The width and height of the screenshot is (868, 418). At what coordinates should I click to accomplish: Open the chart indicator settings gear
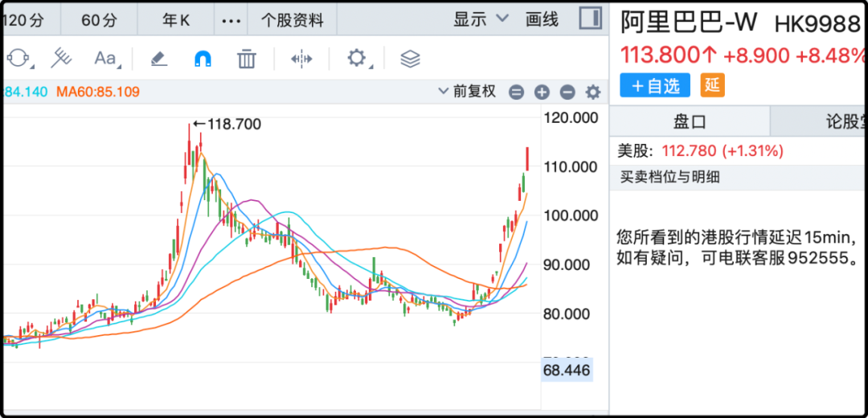point(593,92)
